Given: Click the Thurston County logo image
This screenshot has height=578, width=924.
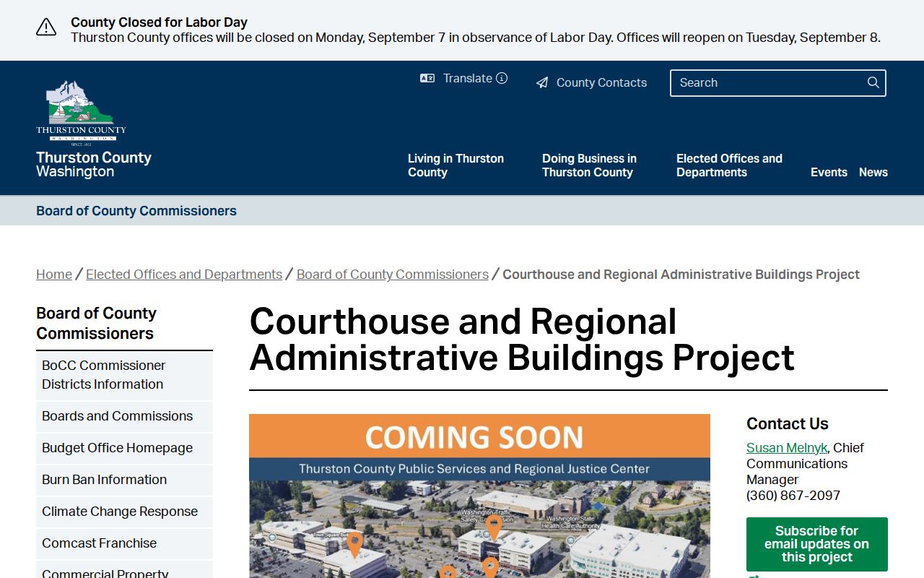Looking at the screenshot, I should [x=81, y=113].
